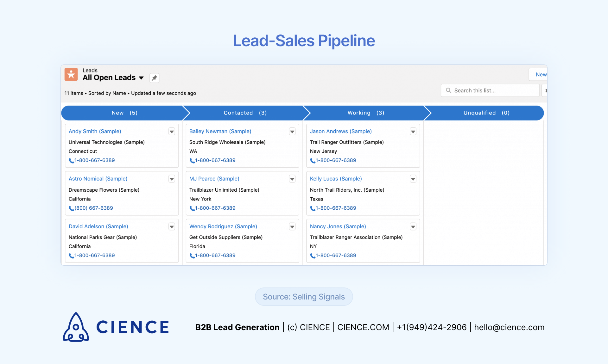This screenshot has width=608, height=364.
Task: Click the Kelly Lucas (Sample) lead name
Action: click(335, 179)
